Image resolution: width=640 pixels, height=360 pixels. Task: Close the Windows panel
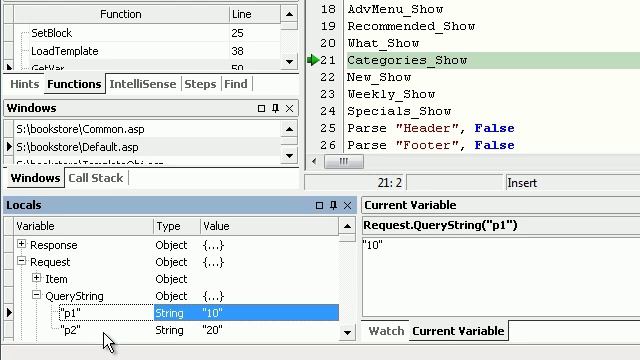289,108
